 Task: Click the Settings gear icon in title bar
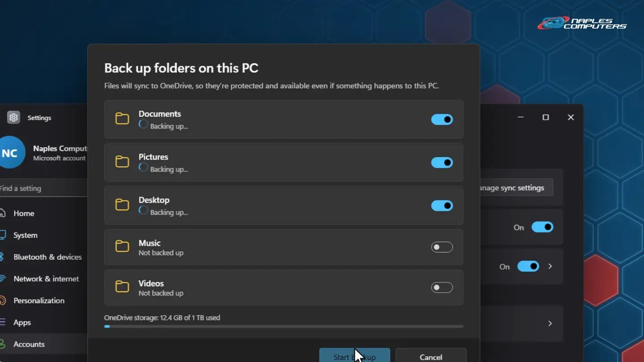point(13,118)
